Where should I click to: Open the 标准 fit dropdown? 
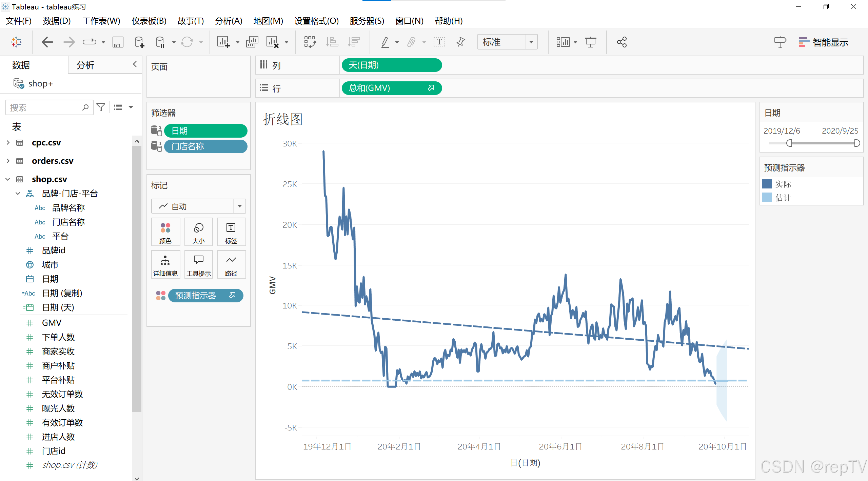pos(507,42)
